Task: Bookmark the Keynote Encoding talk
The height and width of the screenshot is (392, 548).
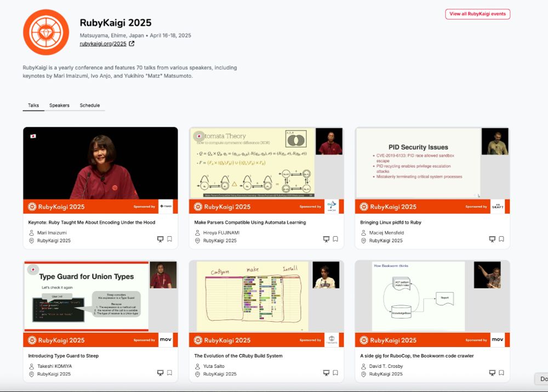Action: [x=169, y=239]
